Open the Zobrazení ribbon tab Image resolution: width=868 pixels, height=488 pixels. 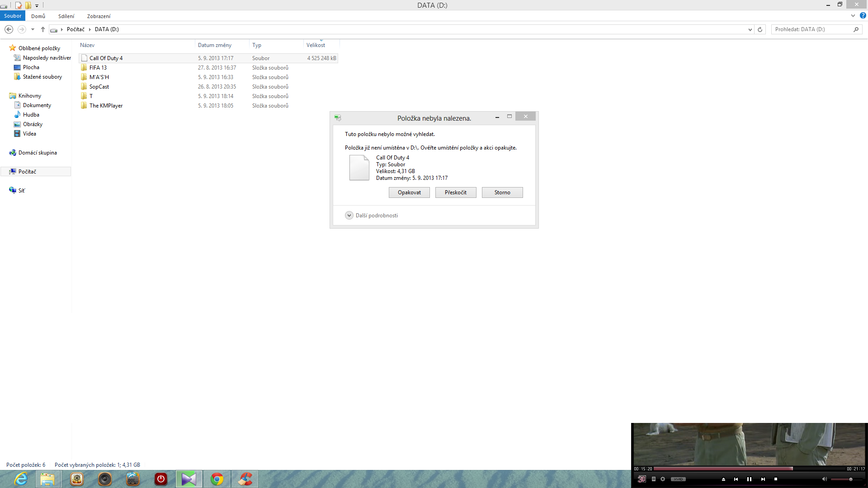[99, 16]
